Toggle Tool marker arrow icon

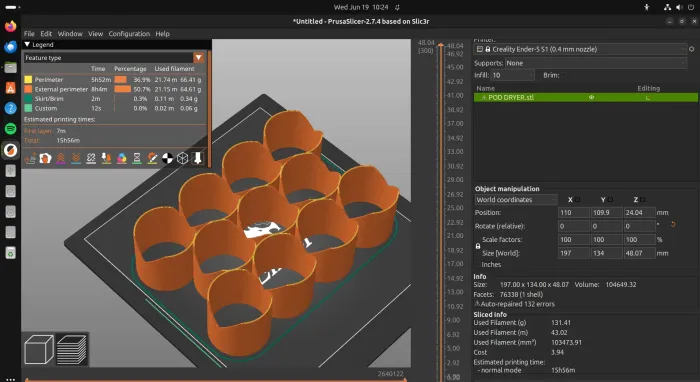point(198,158)
